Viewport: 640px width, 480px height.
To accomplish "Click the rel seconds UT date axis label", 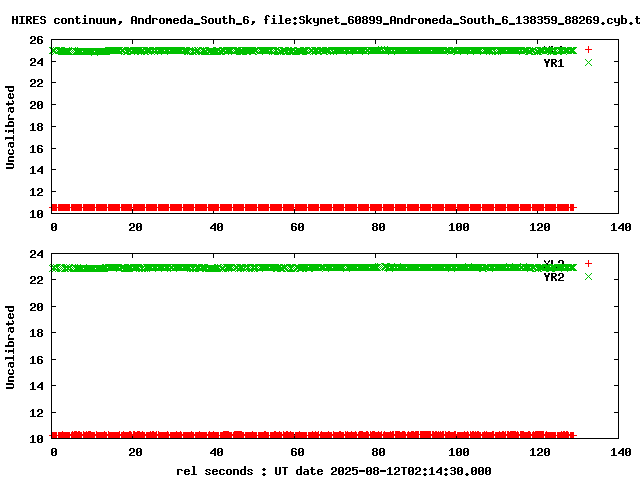I will pyautogui.click(x=333, y=471).
